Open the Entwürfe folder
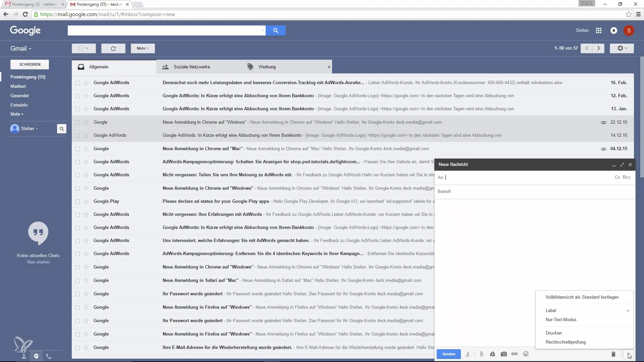This screenshot has width=644, height=362. 19,105
